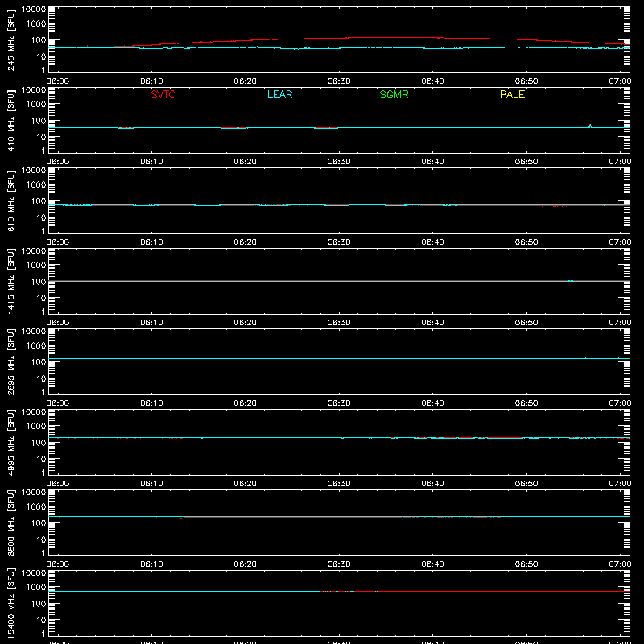This screenshot has height=644, width=644.
Task: Click the cyan LEAR trace in 2695 MHz plot
Action: tap(339, 358)
